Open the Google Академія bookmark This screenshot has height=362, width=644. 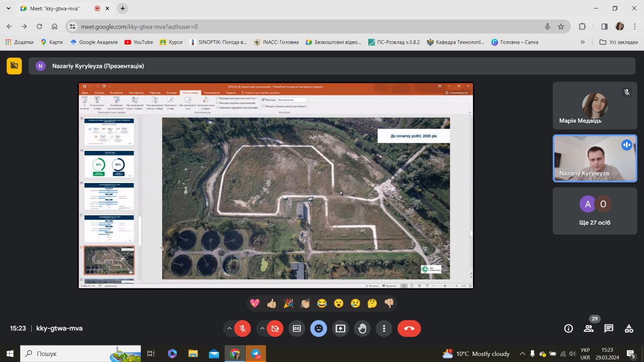(x=94, y=42)
